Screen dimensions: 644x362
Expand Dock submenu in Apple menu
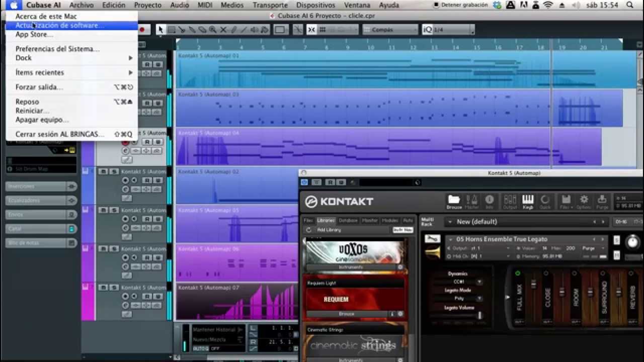click(71, 58)
